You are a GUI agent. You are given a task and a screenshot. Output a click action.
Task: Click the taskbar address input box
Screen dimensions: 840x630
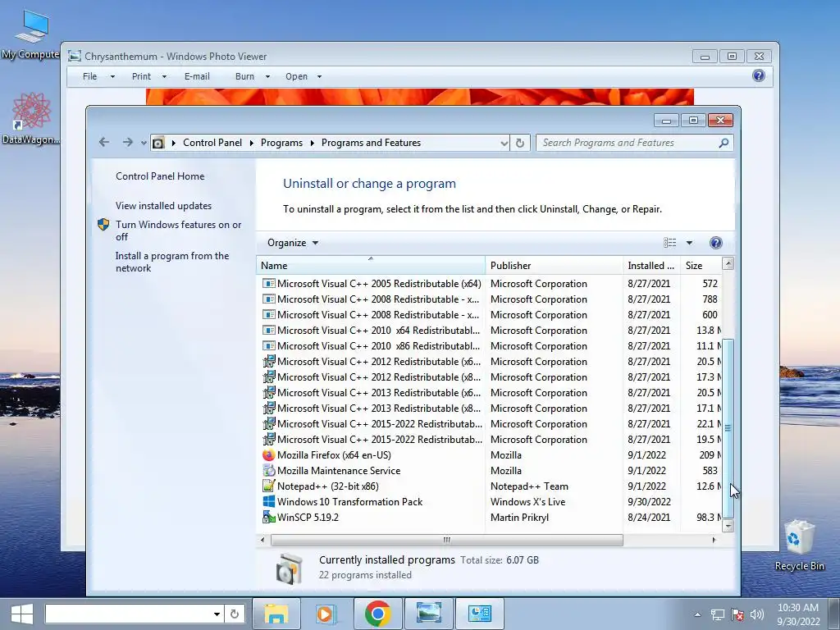129,614
